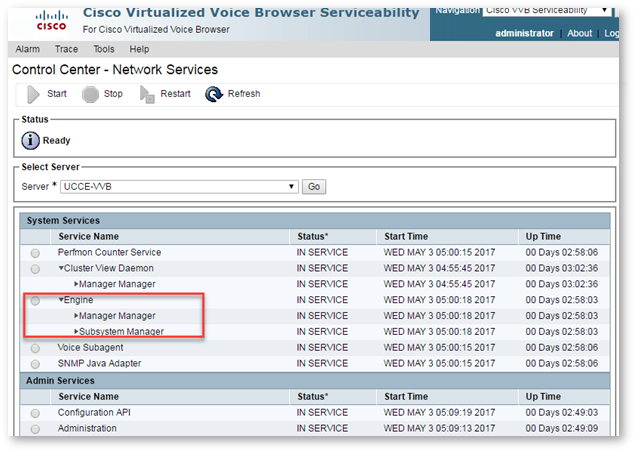
Task: Click the Refresh circular arrow icon
Action: pyautogui.click(x=214, y=94)
